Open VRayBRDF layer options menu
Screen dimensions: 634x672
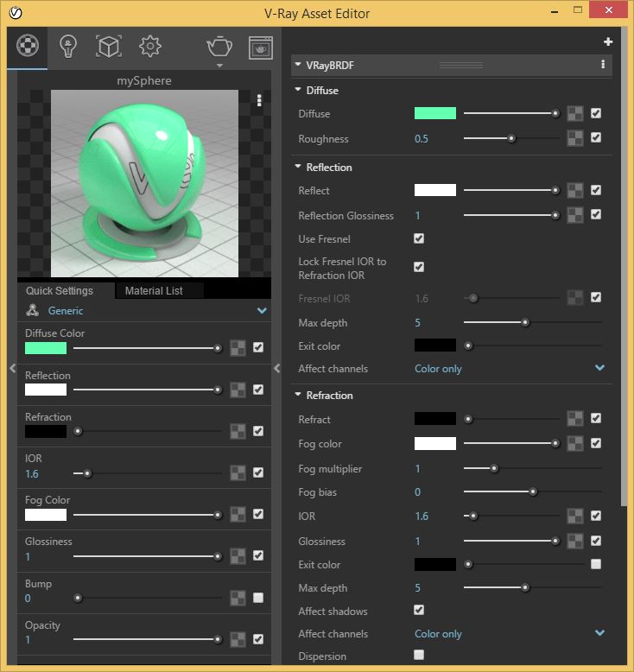coord(603,65)
